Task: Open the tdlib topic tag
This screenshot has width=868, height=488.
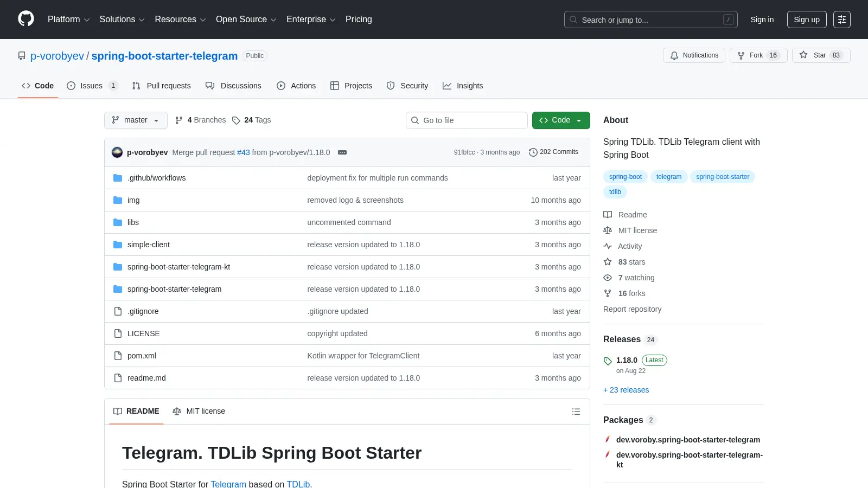Action: [x=615, y=192]
